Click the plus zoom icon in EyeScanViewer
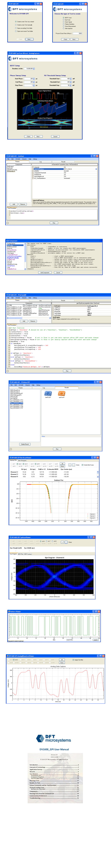 click(x=62, y=542)
